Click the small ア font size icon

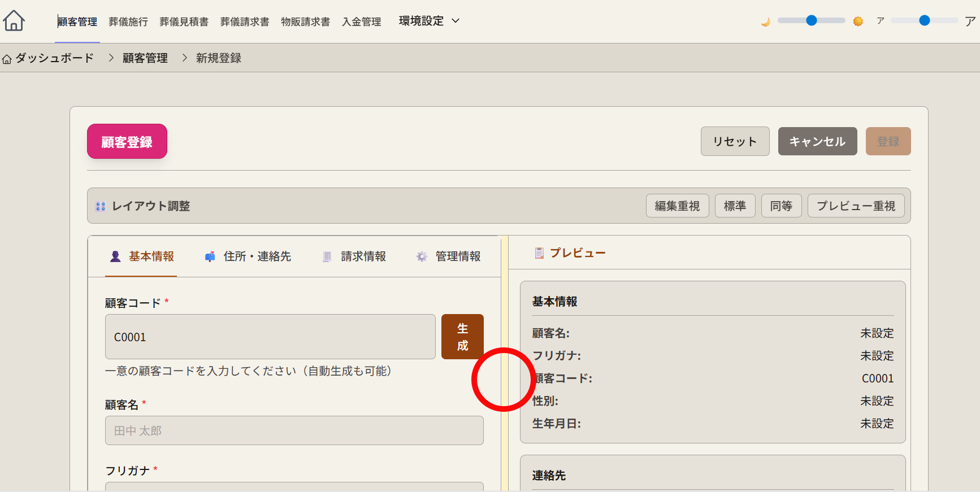(x=880, y=21)
